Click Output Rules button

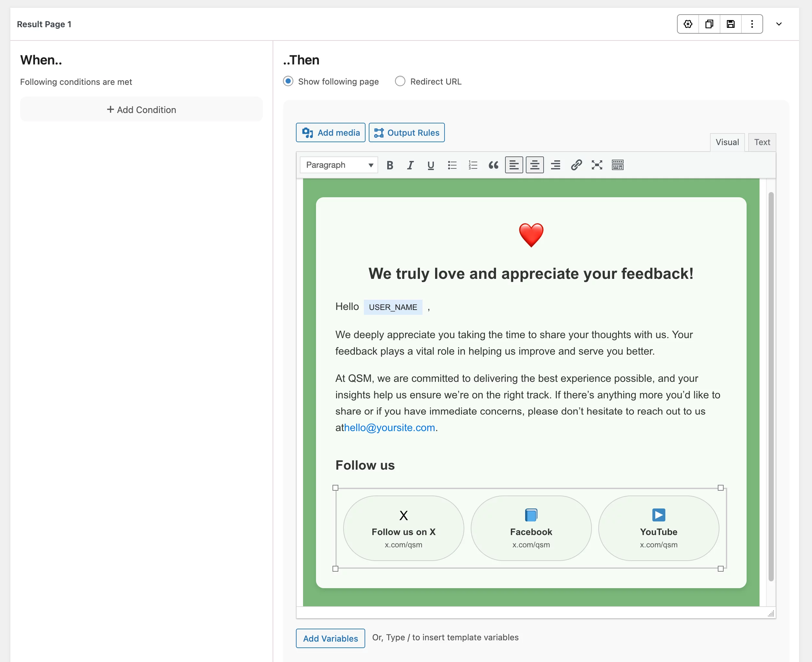point(407,132)
